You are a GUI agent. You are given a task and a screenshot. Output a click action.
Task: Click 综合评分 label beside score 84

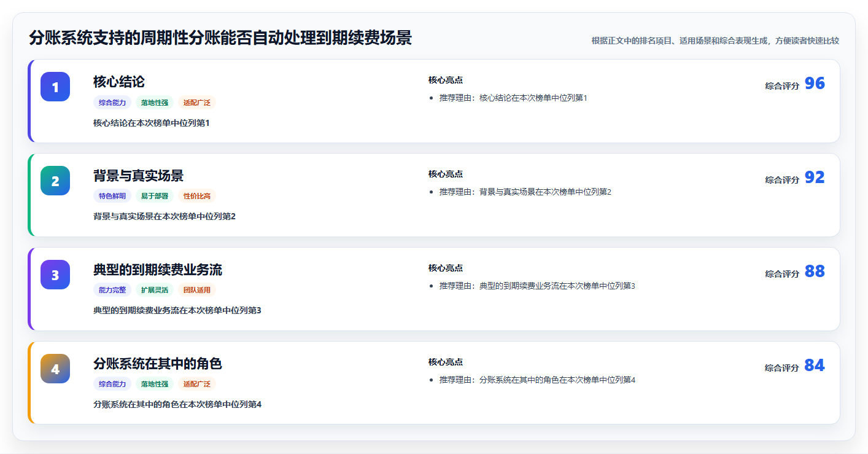(782, 369)
